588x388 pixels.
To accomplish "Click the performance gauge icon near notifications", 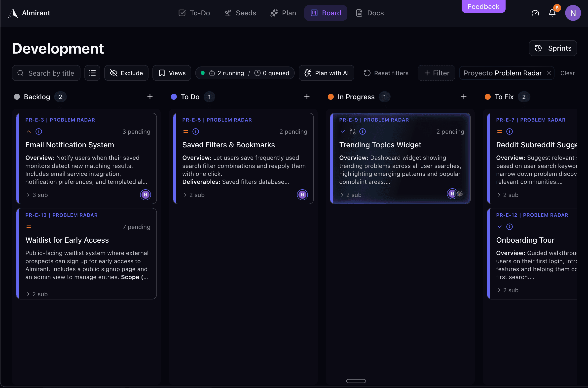I will 535,13.
